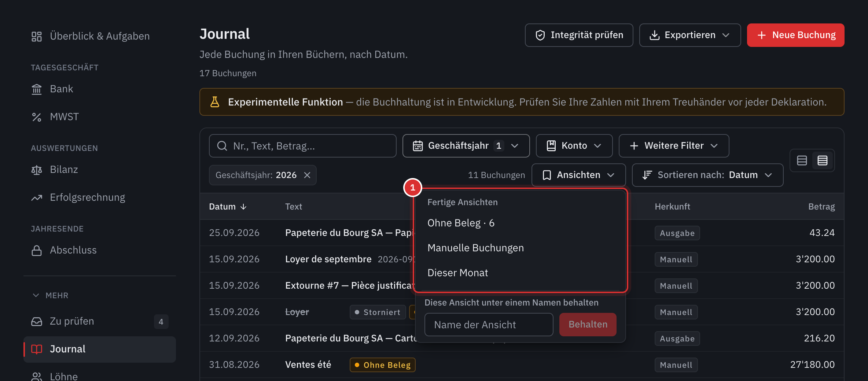
Task: Switch to the comfortable row density view
Action: 802,160
